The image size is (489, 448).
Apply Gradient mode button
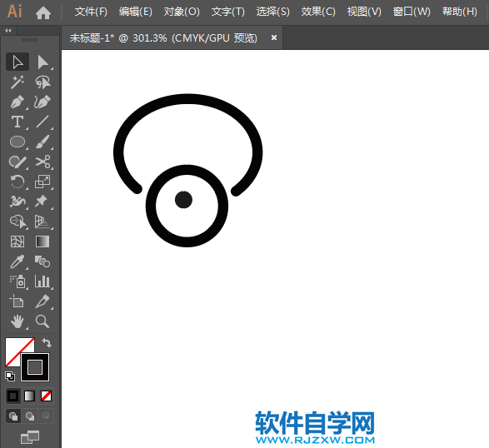[30, 396]
